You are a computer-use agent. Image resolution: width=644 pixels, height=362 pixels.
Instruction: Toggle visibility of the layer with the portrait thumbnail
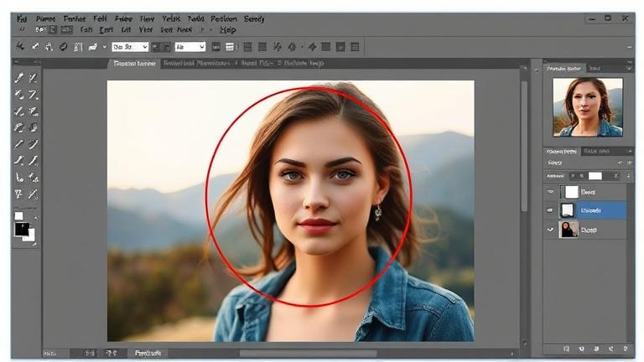pyautogui.click(x=551, y=230)
